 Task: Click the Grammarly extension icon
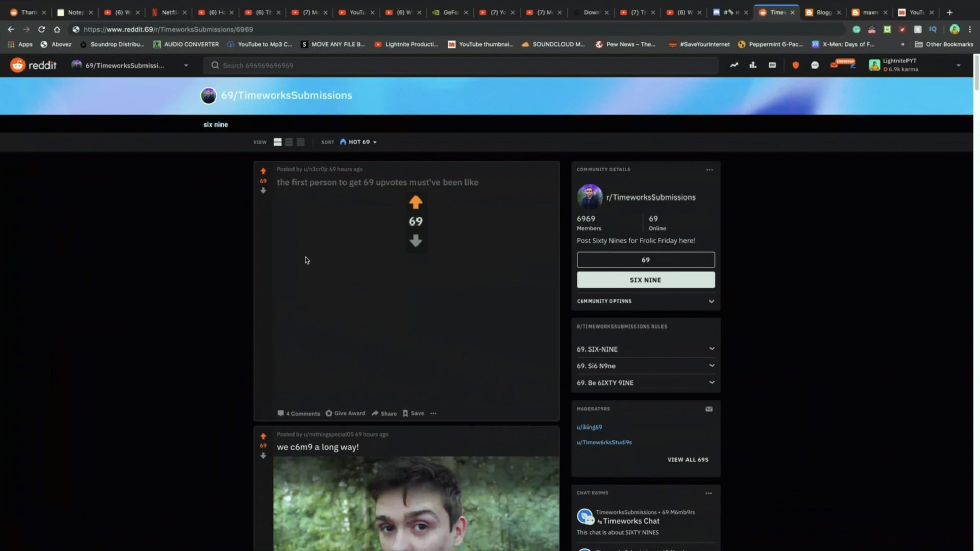click(856, 29)
